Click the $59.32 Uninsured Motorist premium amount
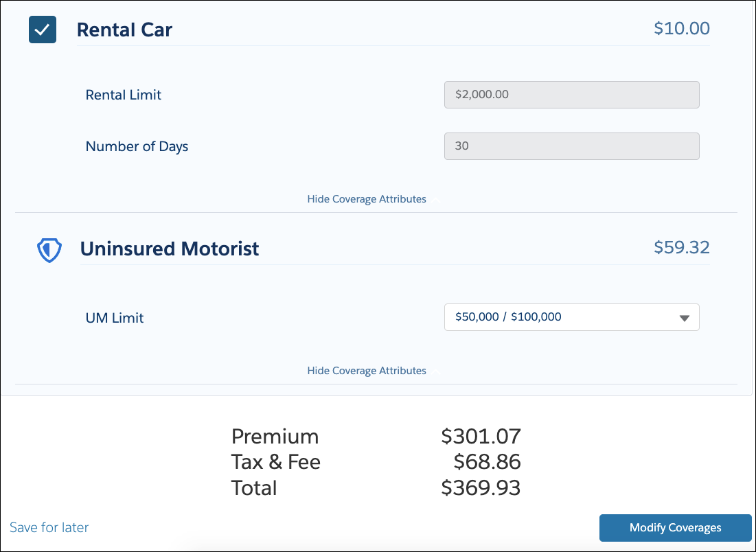This screenshot has width=756, height=552. (x=682, y=247)
